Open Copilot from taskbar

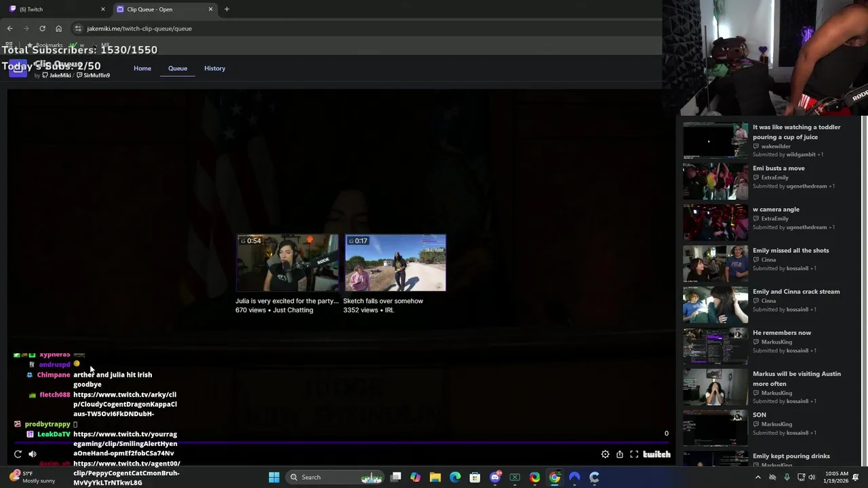pyautogui.click(x=415, y=477)
